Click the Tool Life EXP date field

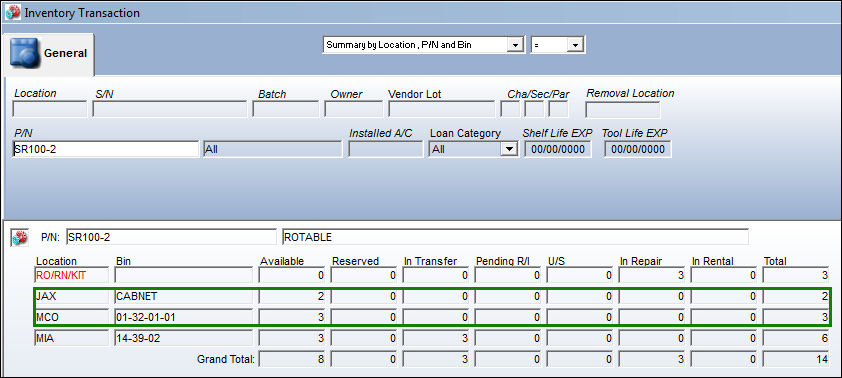[x=637, y=149]
